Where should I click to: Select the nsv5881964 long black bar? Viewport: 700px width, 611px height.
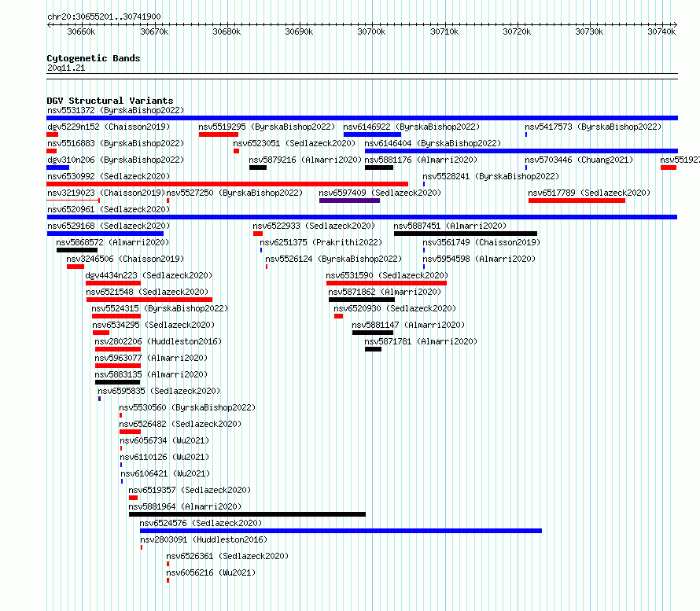247,514
